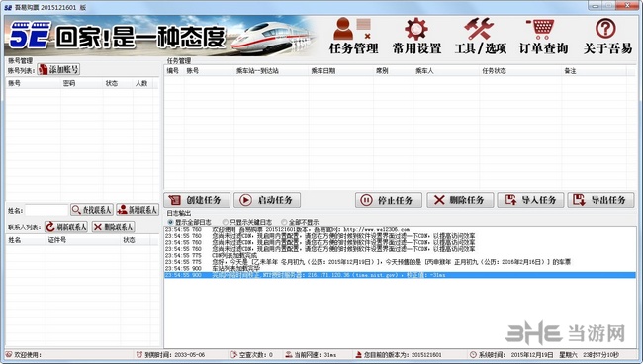The height and width of the screenshot is (364, 643).
Task: Select 只显示关键日志 key logs only option
Action: tap(247, 222)
